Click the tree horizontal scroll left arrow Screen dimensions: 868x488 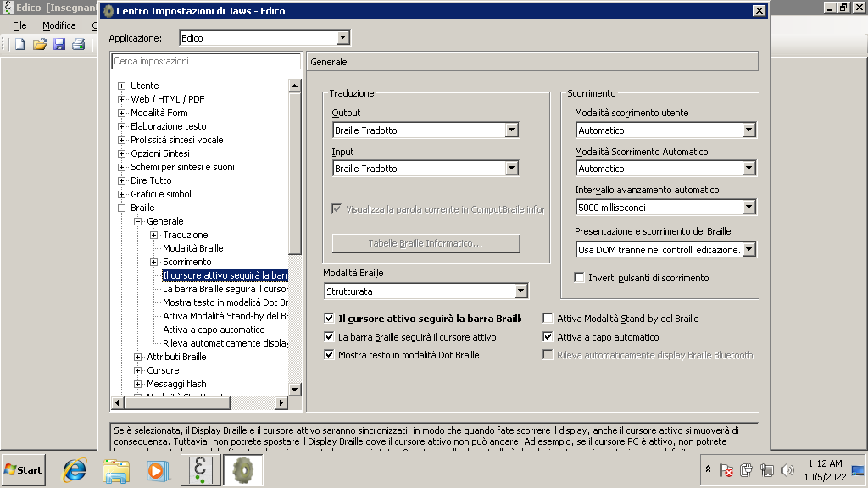pyautogui.click(x=117, y=402)
